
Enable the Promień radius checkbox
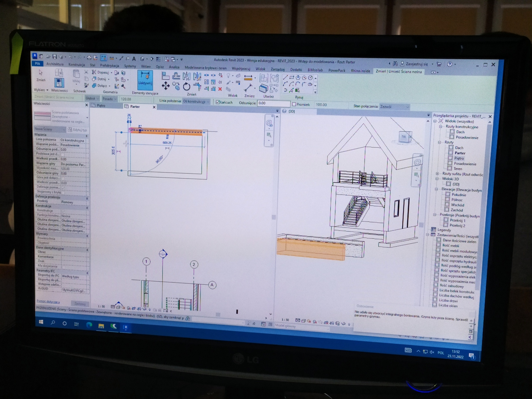click(294, 104)
